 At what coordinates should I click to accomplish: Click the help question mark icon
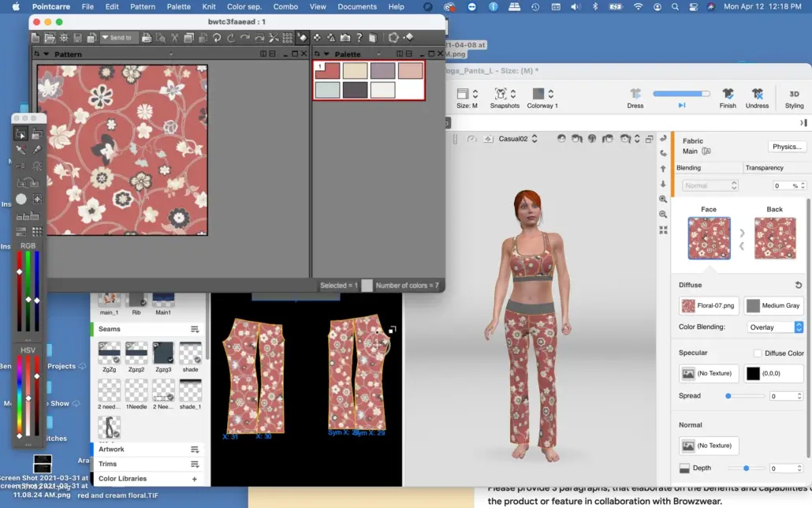pos(359,38)
